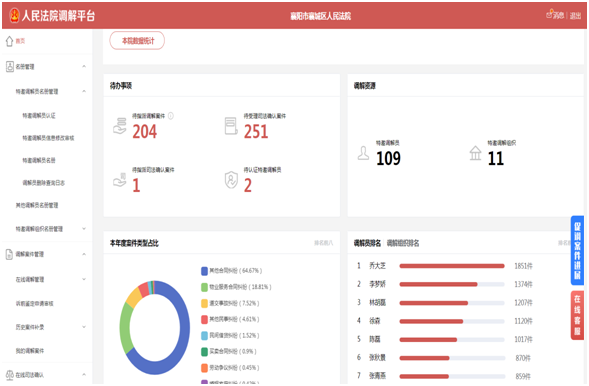Click the 在线司法确认 scales icon
The width and height of the screenshot is (589, 386).
(10, 375)
